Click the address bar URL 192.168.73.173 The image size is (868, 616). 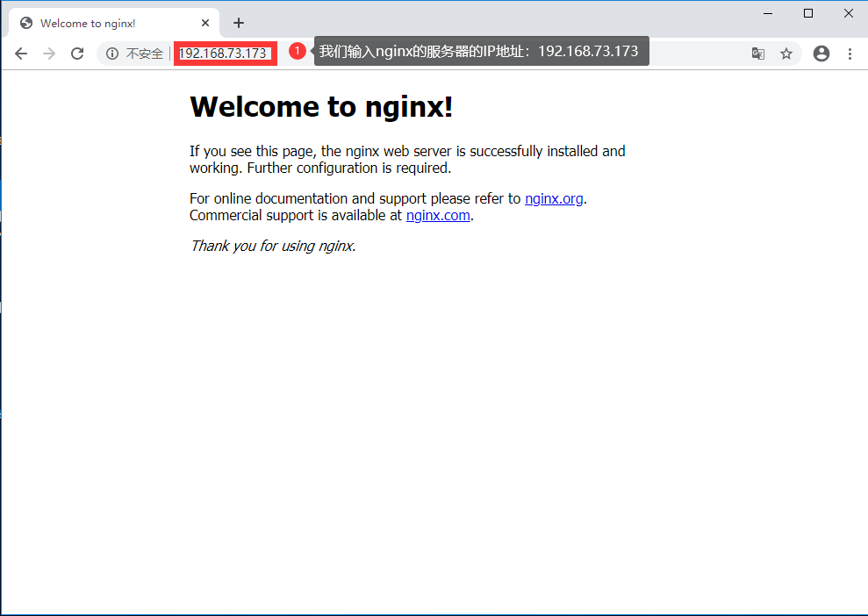(x=223, y=54)
